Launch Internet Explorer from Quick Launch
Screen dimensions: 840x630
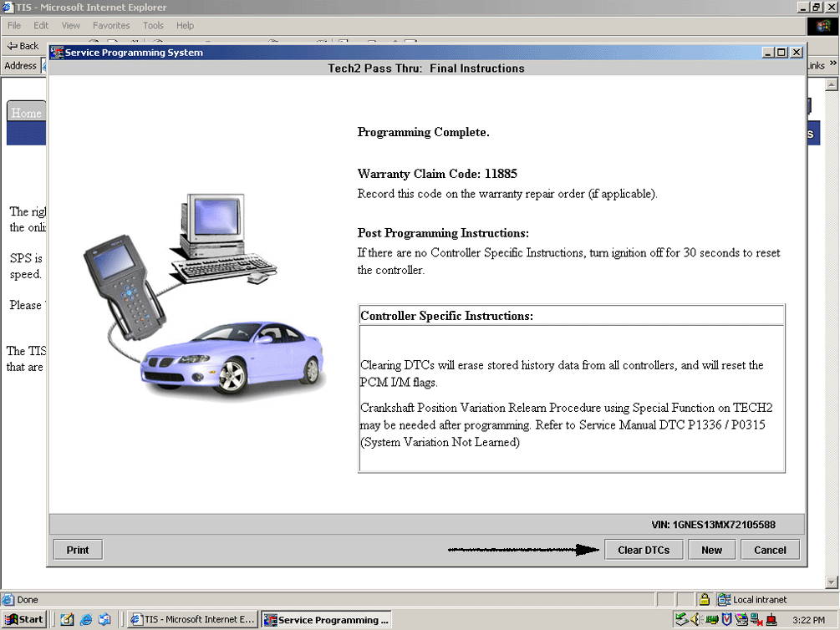(x=85, y=620)
